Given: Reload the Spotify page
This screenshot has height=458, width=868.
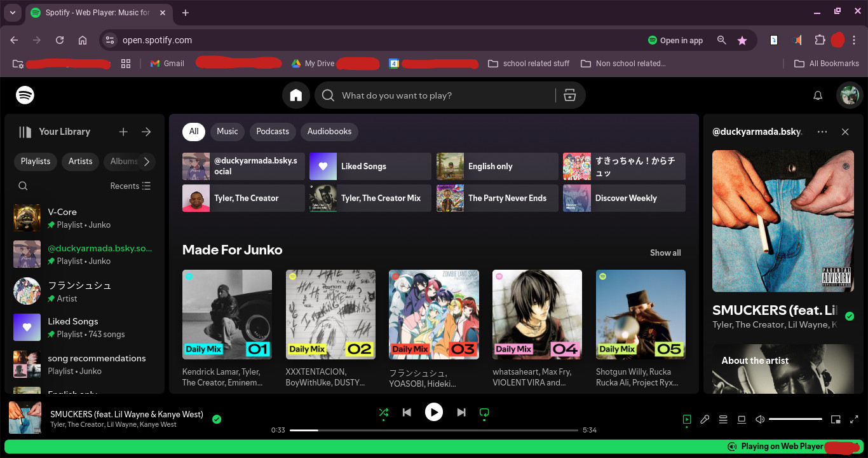Looking at the screenshot, I should click(x=60, y=40).
